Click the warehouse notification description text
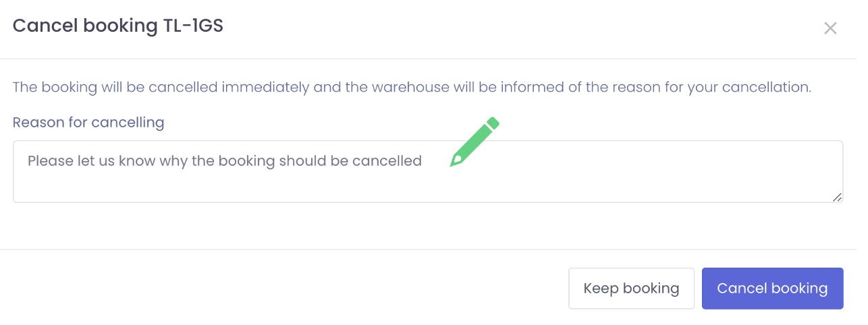This screenshot has width=868, height=325. point(412,87)
